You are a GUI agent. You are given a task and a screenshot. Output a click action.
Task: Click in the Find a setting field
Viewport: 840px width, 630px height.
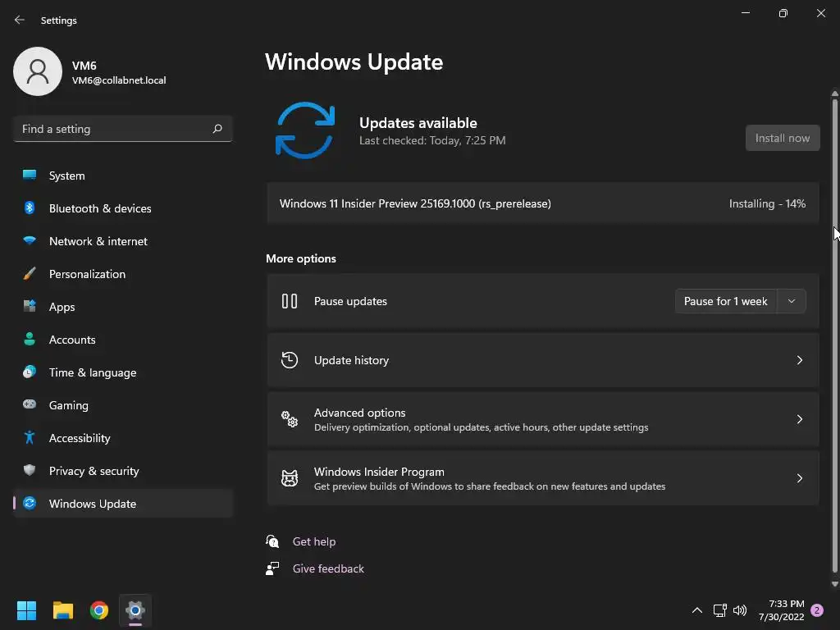[123, 129]
